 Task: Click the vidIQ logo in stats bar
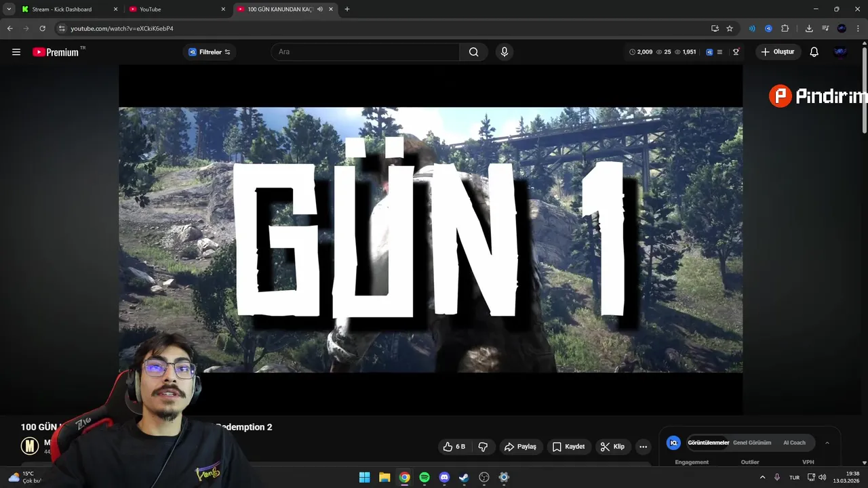(709, 52)
